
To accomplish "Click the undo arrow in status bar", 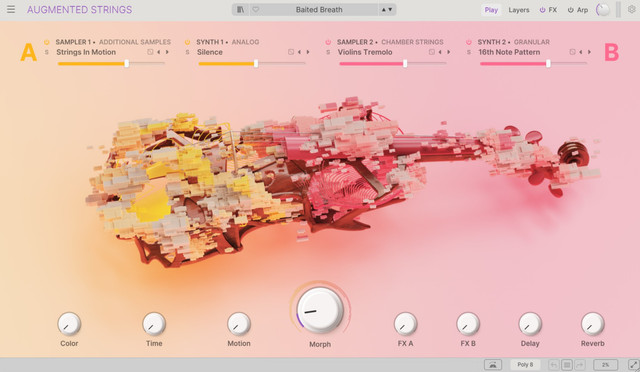I will tap(554, 365).
